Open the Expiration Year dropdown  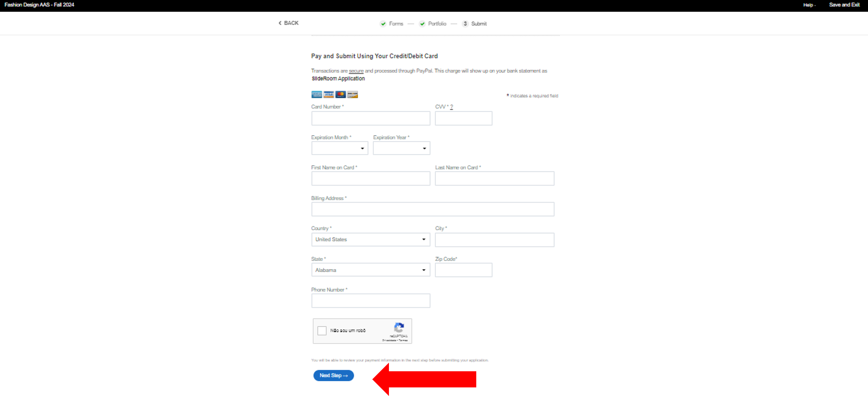tap(401, 148)
